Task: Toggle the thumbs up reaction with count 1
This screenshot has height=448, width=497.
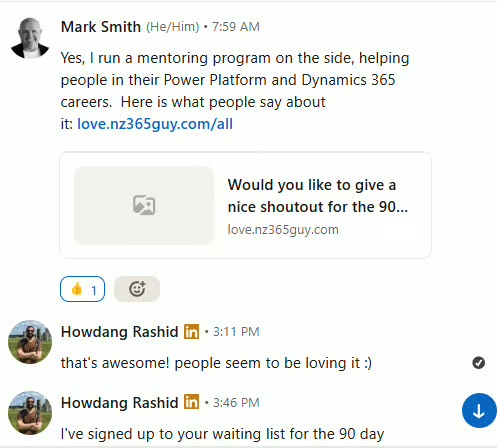Action: [x=82, y=289]
